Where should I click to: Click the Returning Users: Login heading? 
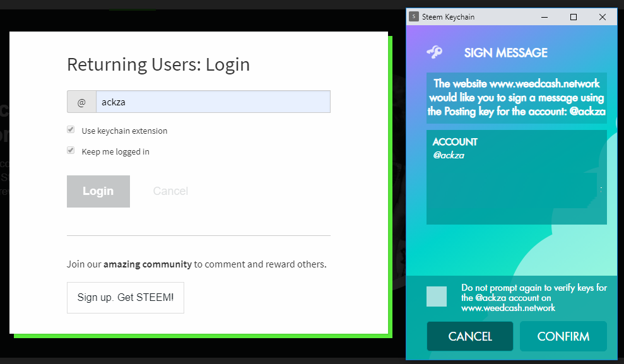(158, 64)
